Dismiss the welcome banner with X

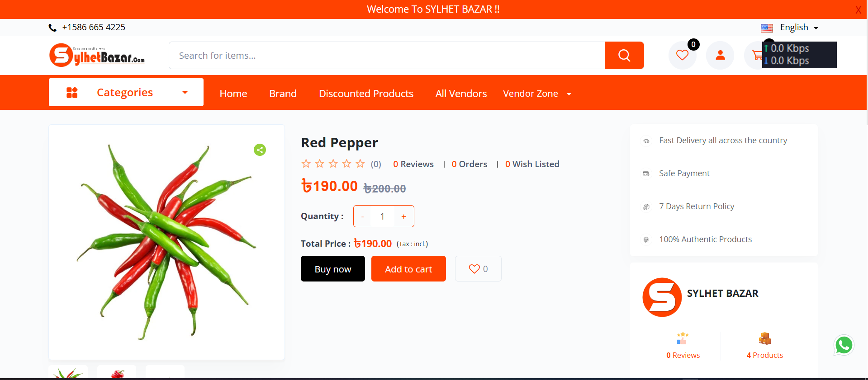(x=858, y=10)
